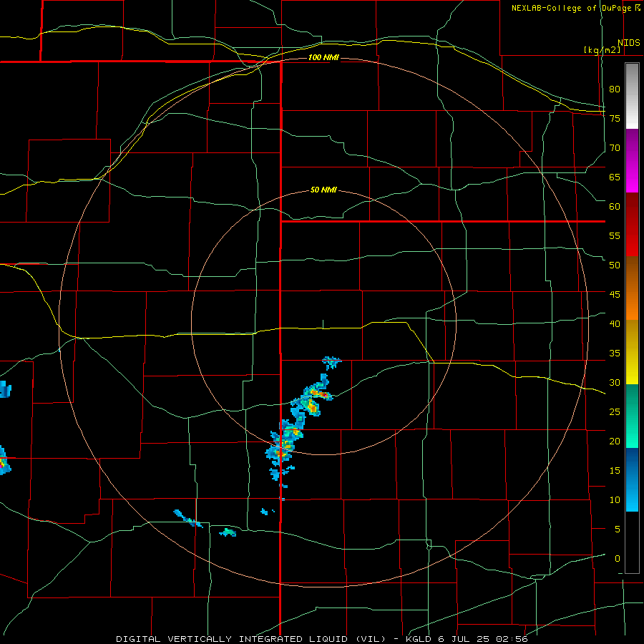This screenshot has height=644, width=644.
Task: Click the 40 value on the color scale
Action: 615,324
